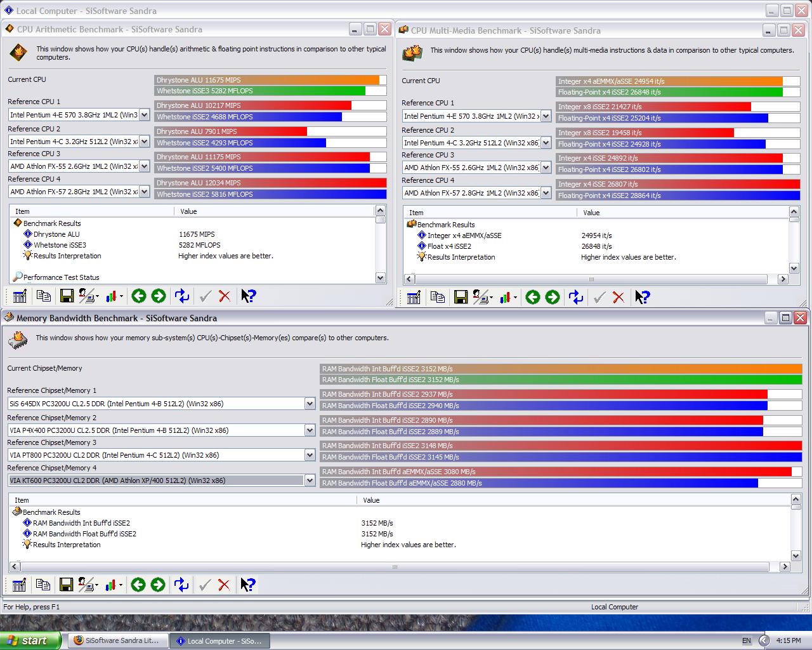This screenshot has width=812, height=650.
Task: Open Reference CPU 1 Pentium 4-E dropdown
Action: coord(144,115)
